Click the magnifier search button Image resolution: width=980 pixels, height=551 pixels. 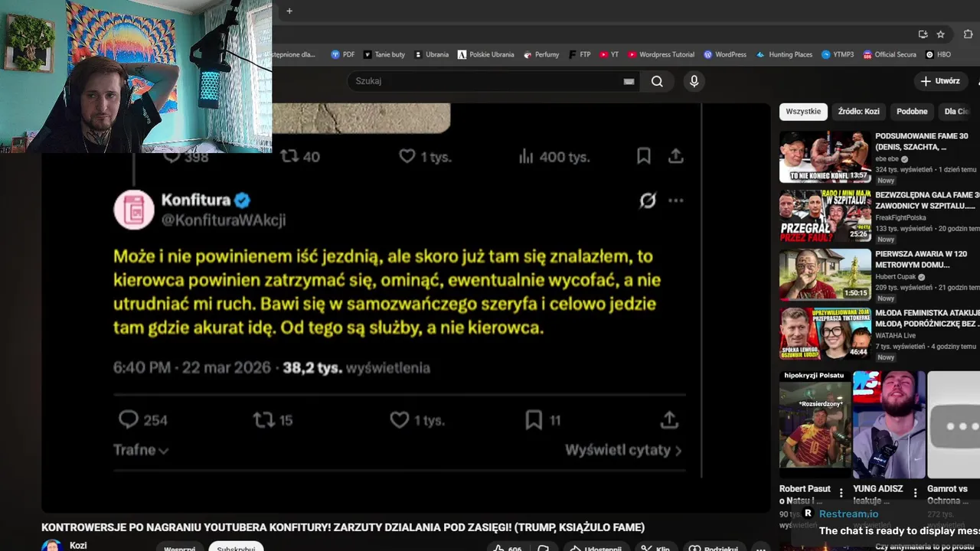657,81
